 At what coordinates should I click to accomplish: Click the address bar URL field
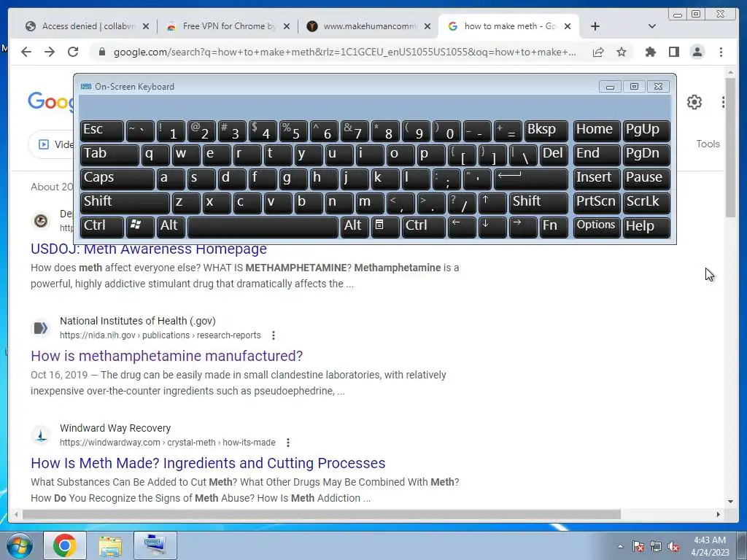pos(344,52)
